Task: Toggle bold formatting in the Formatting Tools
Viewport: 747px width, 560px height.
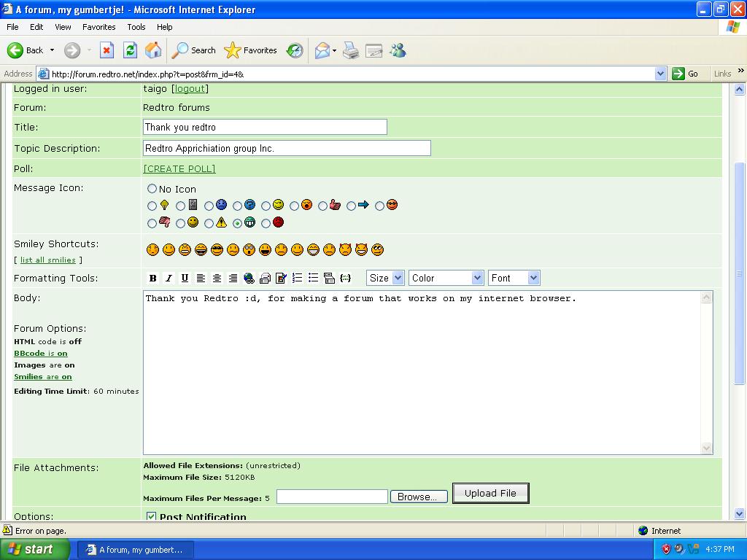Action: click(152, 278)
